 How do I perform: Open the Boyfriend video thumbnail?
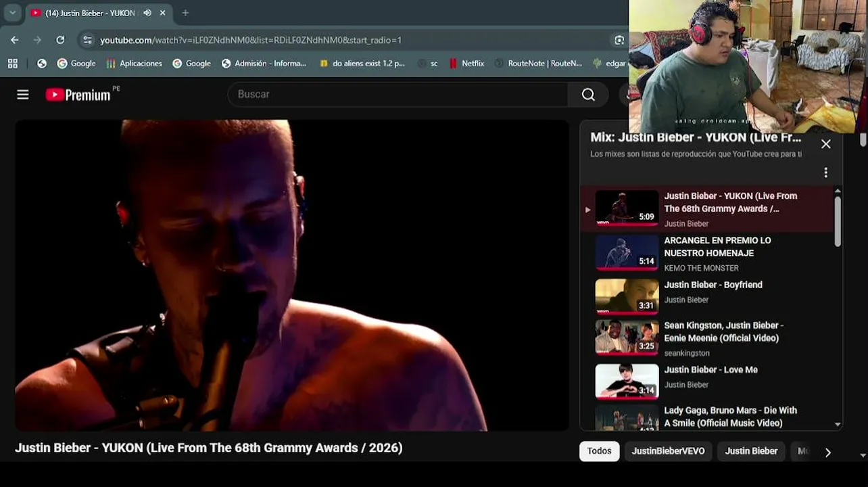[627, 296]
